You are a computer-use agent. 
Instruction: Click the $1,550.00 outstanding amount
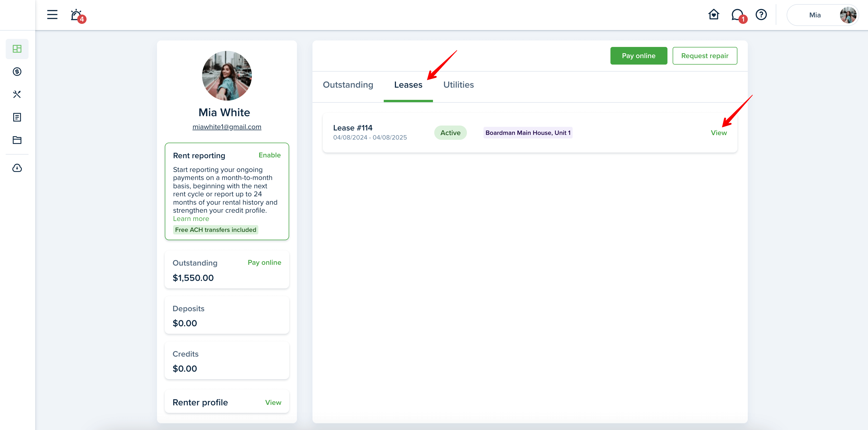coord(193,278)
